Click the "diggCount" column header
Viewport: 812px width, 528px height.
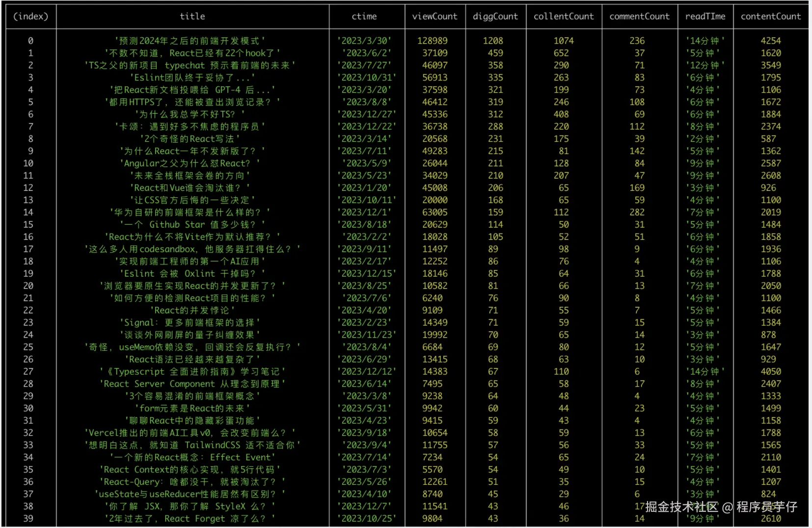495,16
